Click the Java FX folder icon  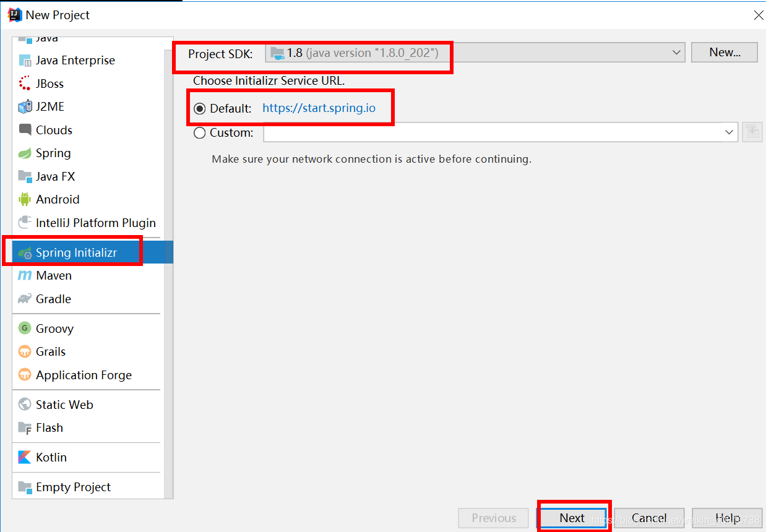(25, 176)
